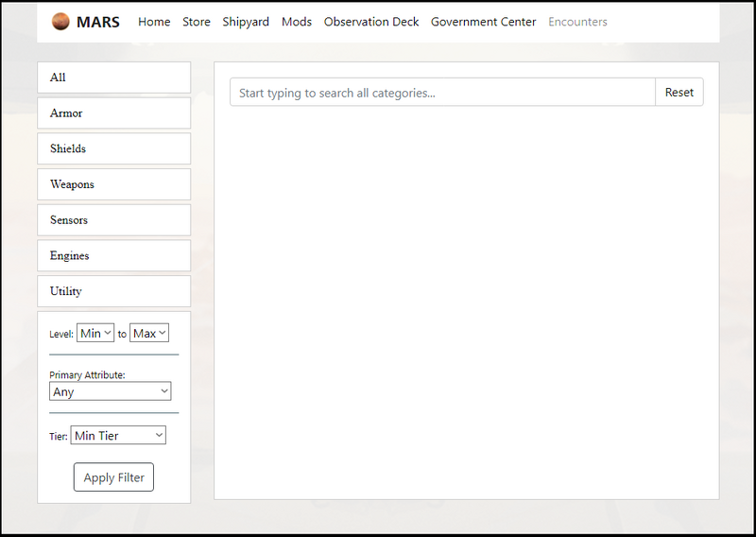This screenshot has width=756, height=537.
Task: Open the Encounters link
Action: 577,22
